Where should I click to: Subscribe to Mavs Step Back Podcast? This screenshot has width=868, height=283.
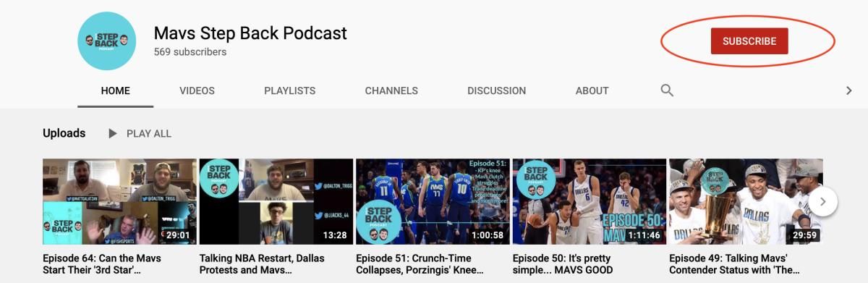point(749,41)
